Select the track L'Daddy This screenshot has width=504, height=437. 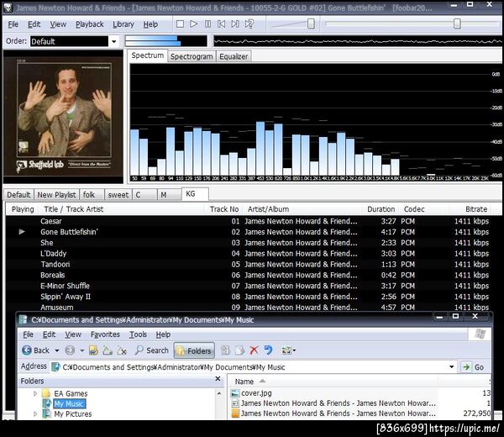click(x=254, y=254)
